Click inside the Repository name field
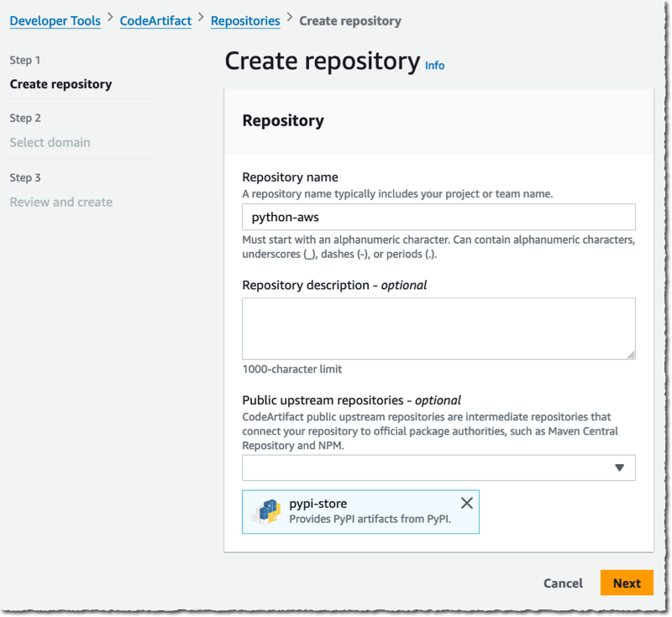The width and height of the screenshot is (672, 617). [x=437, y=217]
